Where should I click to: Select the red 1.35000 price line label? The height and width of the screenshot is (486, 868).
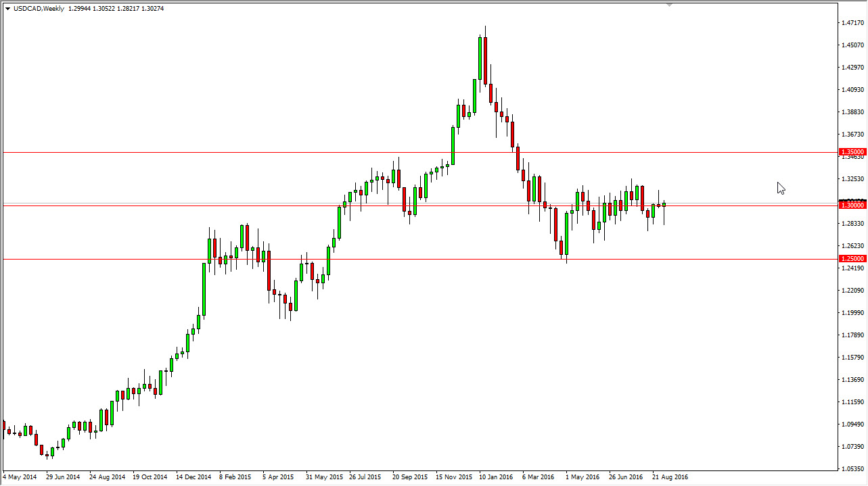[x=851, y=152]
